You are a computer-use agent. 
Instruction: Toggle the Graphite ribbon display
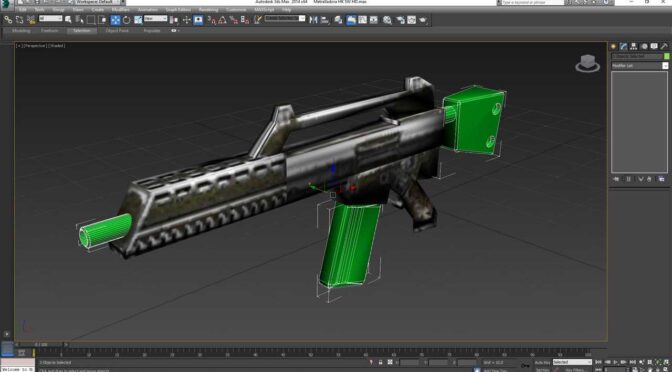351,20
